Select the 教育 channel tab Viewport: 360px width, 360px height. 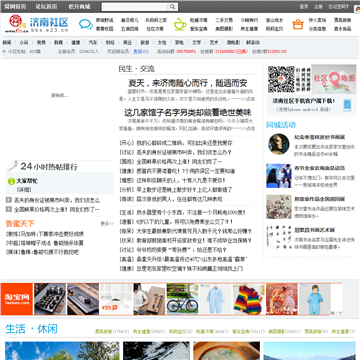click(x=58, y=43)
